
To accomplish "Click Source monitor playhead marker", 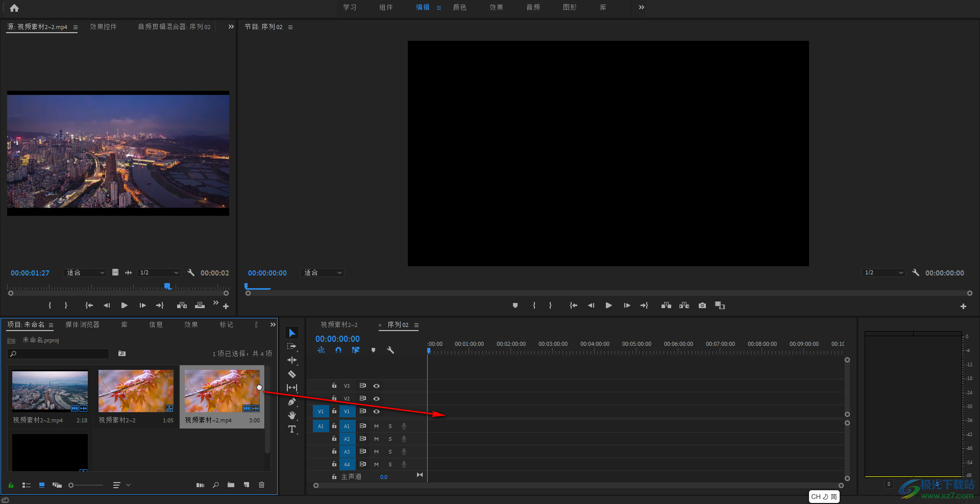I will 167,286.
